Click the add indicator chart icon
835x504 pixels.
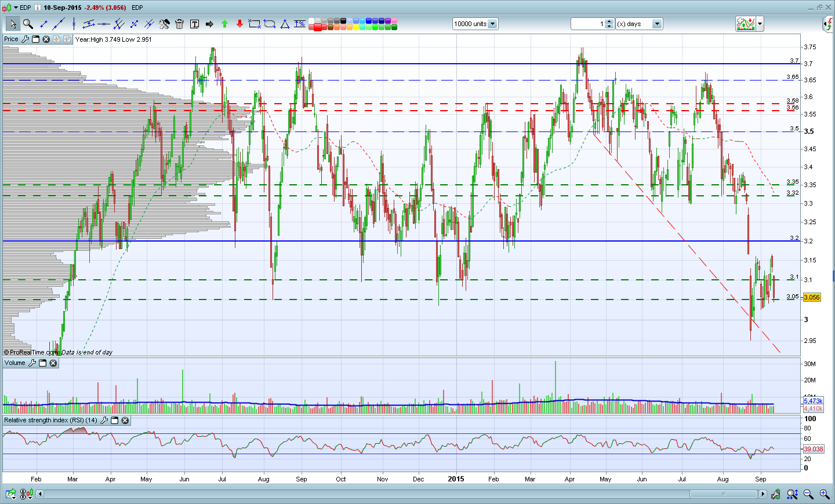pyautogui.click(x=746, y=24)
